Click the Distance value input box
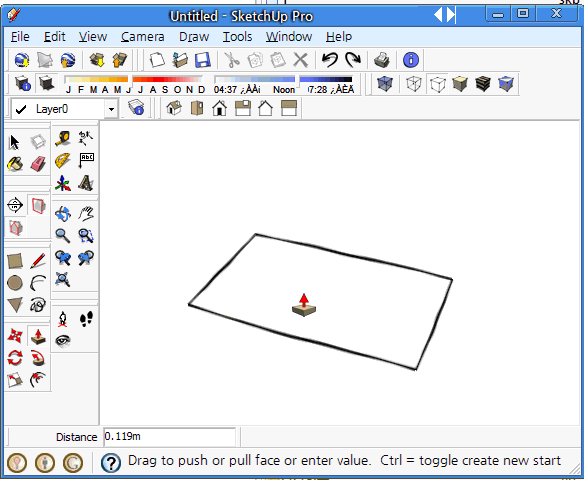Screen dimensions: 584x480 (169, 436)
